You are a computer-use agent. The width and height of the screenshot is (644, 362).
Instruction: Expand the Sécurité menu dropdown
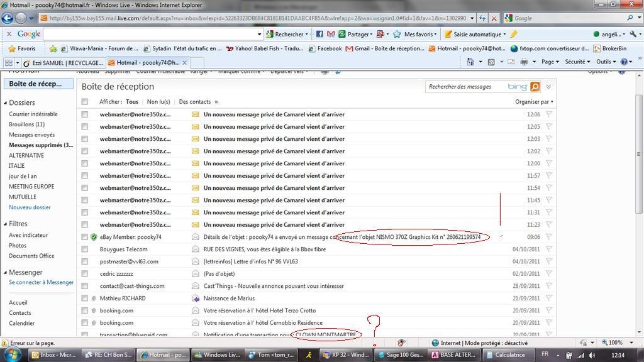(577, 62)
